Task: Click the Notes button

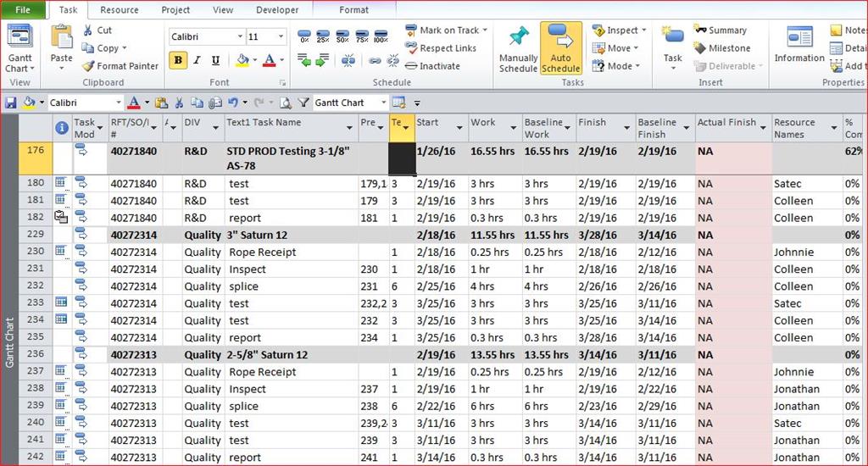Action: [848, 31]
